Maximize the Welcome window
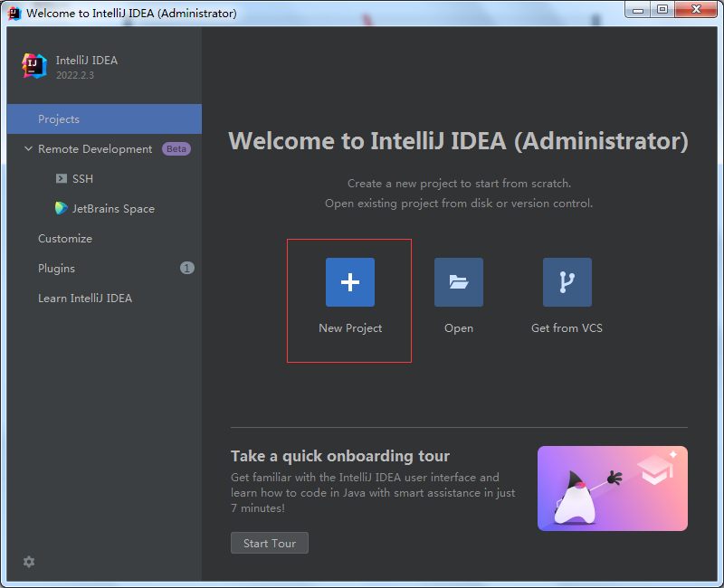The height and width of the screenshot is (588, 724). (662, 9)
